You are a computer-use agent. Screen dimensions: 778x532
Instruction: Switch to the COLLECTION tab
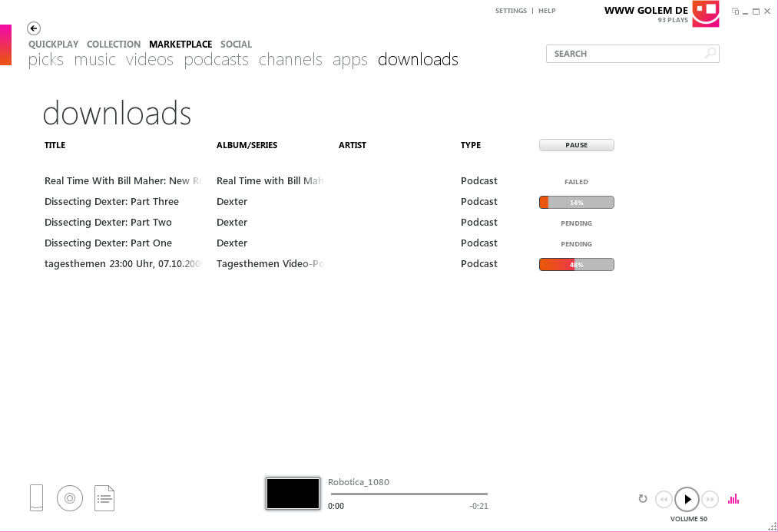(x=113, y=44)
